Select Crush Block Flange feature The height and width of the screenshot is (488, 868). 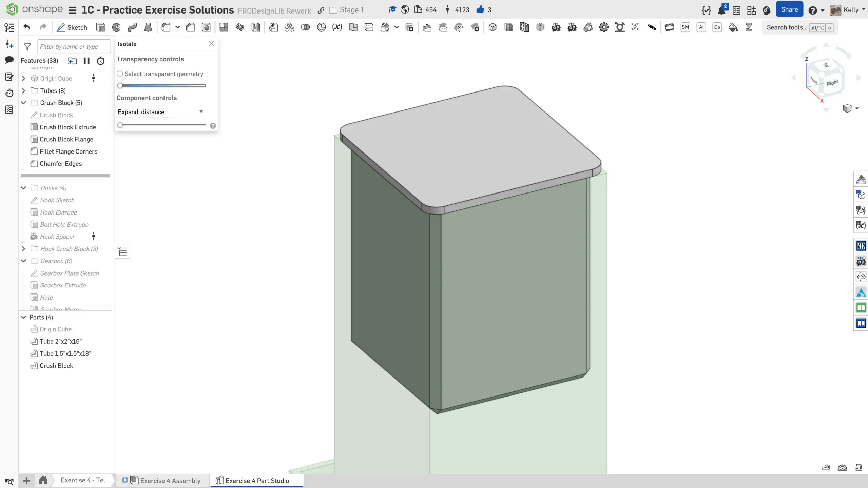tap(66, 139)
